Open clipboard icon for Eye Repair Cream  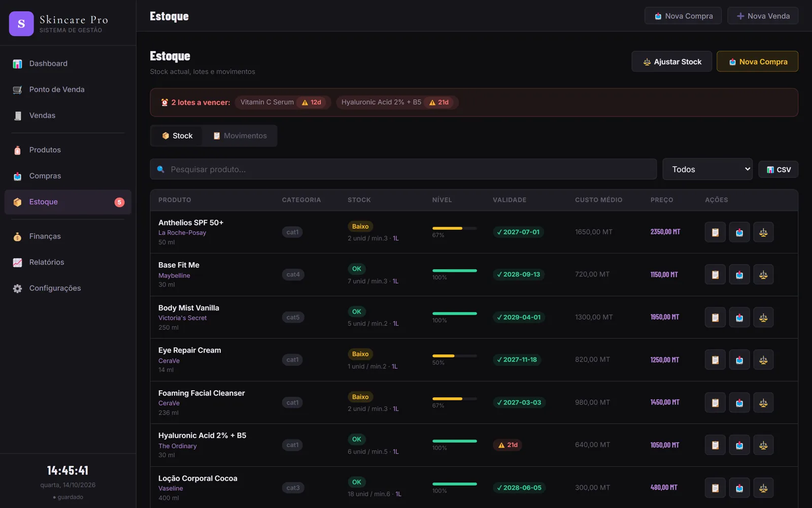715,360
